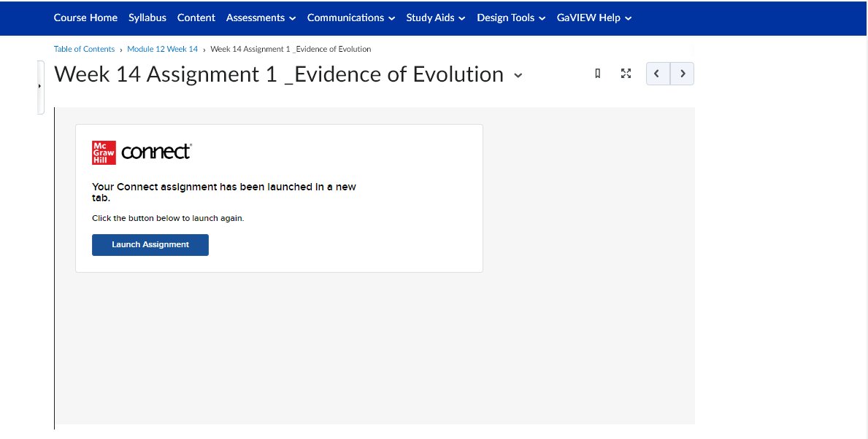Expand the side panel arrow handle

point(40,87)
